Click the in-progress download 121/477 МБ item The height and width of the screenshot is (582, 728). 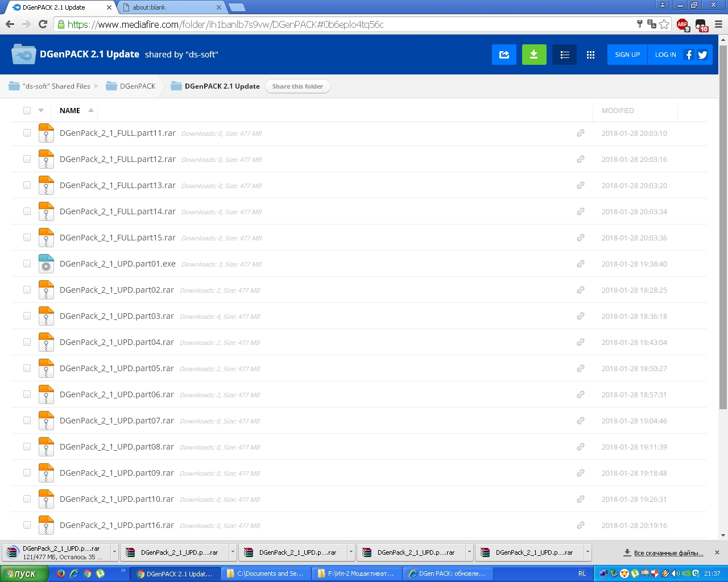click(x=57, y=552)
